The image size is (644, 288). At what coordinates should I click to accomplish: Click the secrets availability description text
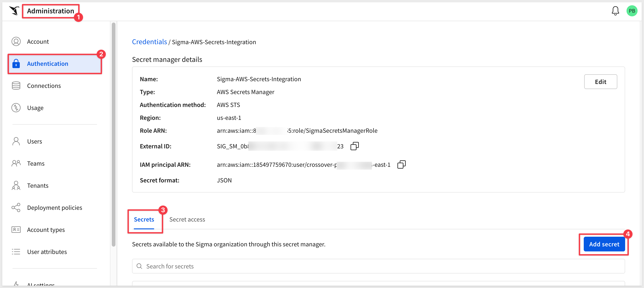[228, 244]
